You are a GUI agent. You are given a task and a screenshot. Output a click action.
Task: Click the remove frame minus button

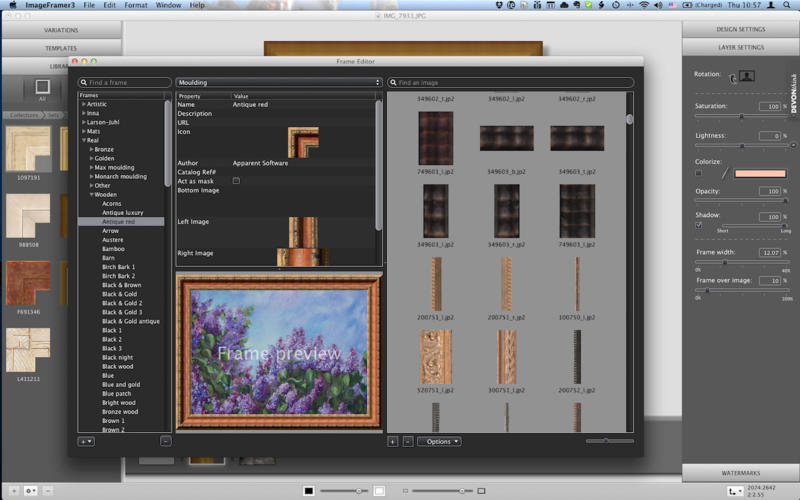(165, 441)
